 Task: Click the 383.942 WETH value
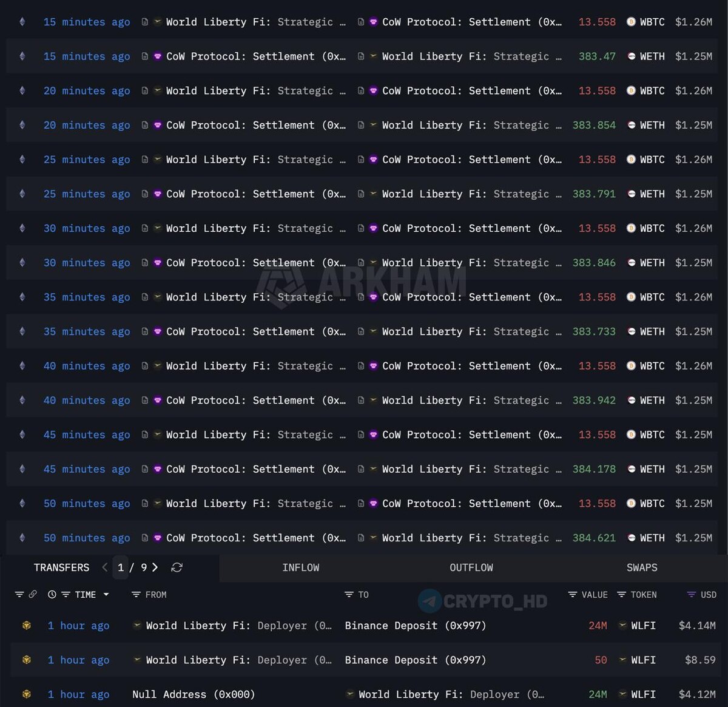click(x=594, y=401)
